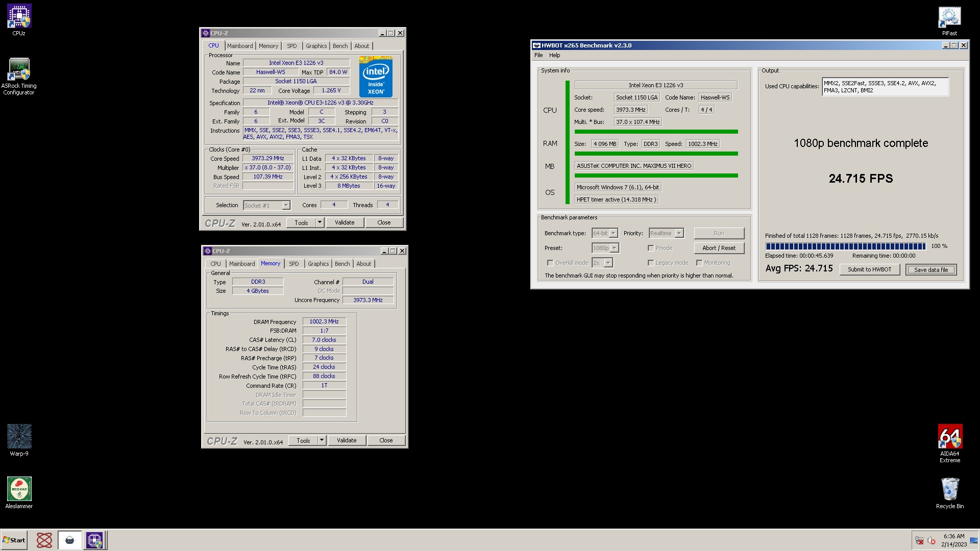Click Validate in lower CPU-Z window

click(x=347, y=440)
